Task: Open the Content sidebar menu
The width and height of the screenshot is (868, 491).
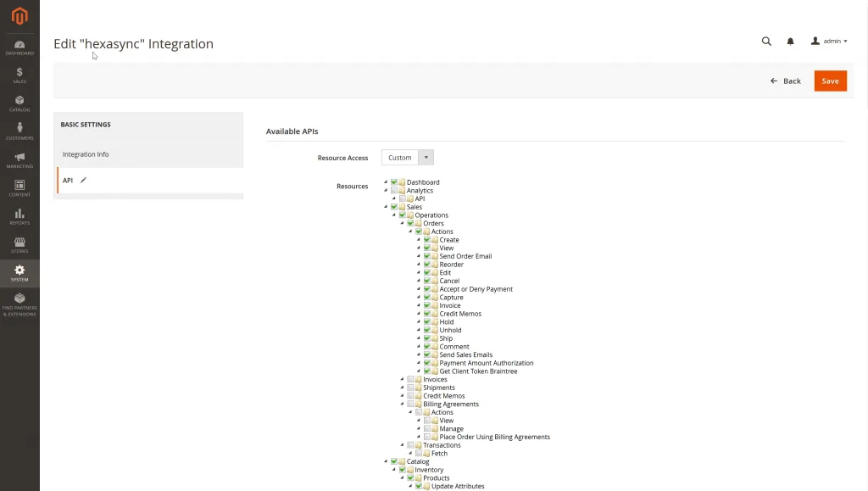Action: coord(19,189)
